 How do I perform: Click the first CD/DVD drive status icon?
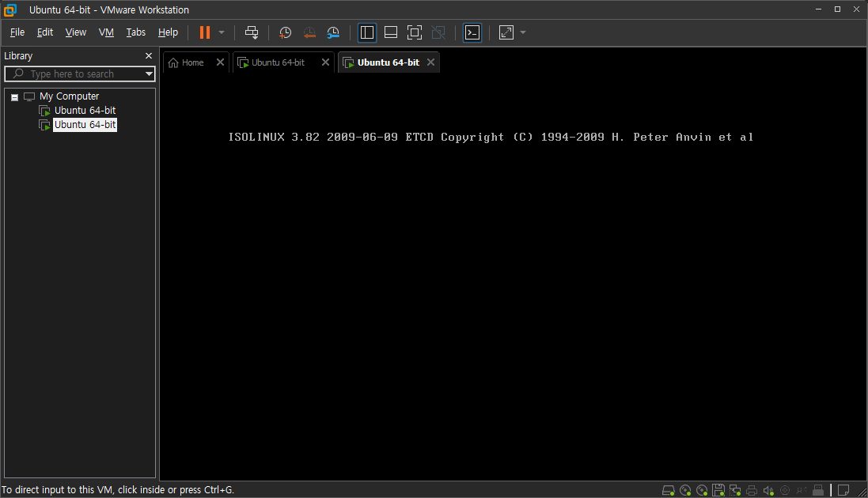pos(685,490)
